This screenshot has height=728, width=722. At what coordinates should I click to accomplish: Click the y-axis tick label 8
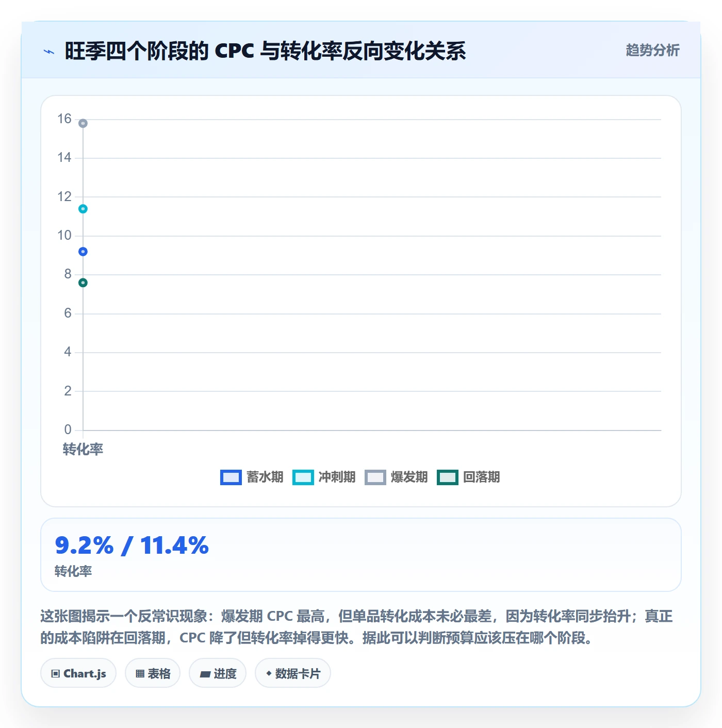(68, 274)
